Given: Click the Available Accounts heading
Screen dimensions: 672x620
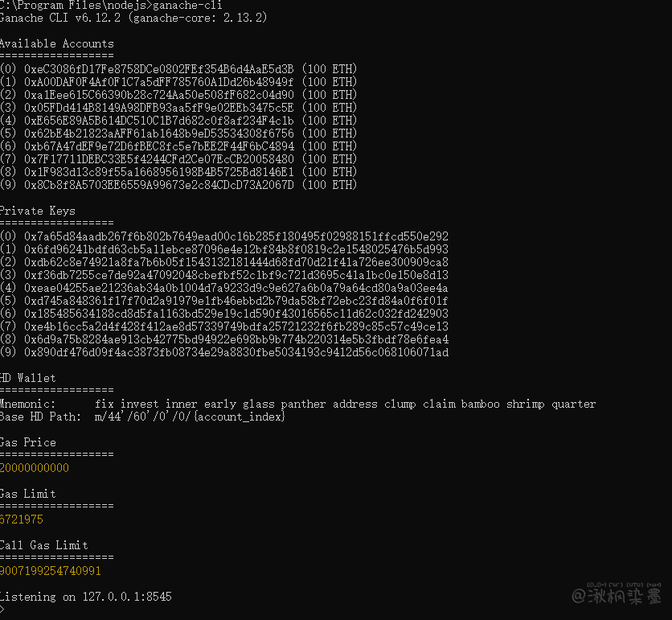Looking at the screenshot, I should click(x=56, y=43).
